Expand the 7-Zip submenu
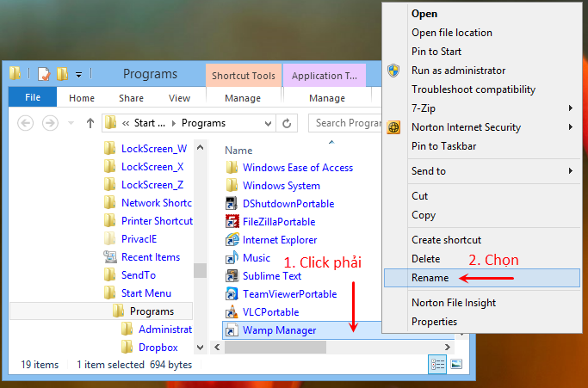The width and height of the screenshot is (588, 388). point(482,108)
